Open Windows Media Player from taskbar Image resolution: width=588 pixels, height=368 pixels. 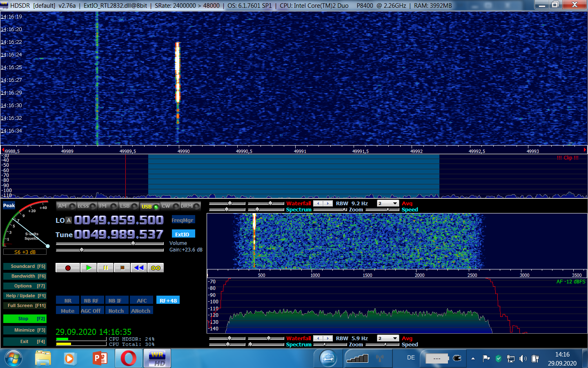[x=70, y=359]
